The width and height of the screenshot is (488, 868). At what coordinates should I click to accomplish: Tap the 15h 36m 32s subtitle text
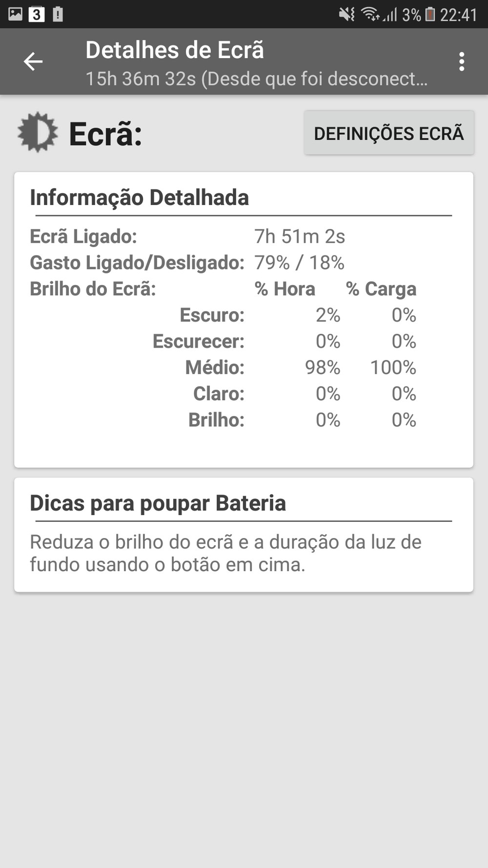(256, 79)
